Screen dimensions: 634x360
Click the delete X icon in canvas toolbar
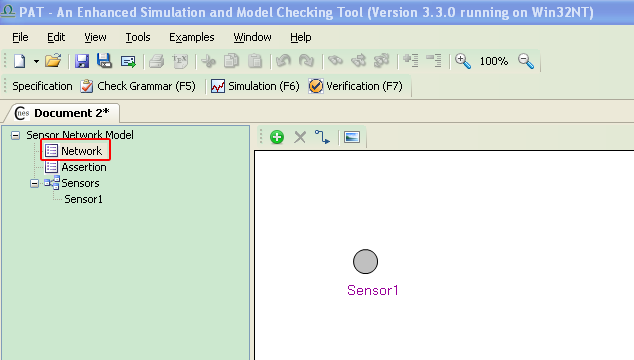click(x=300, y=137)
